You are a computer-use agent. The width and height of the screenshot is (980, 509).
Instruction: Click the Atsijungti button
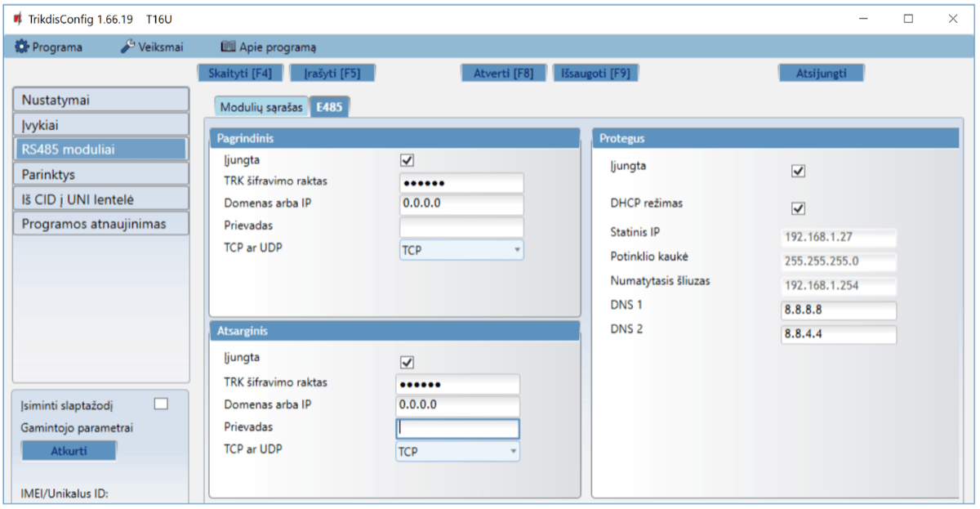(x=821, y=73)
